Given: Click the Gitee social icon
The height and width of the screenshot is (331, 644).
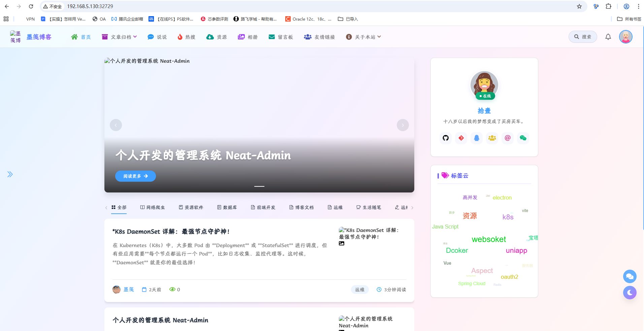Looking at the screenshot, I should (x=461, y=138).
